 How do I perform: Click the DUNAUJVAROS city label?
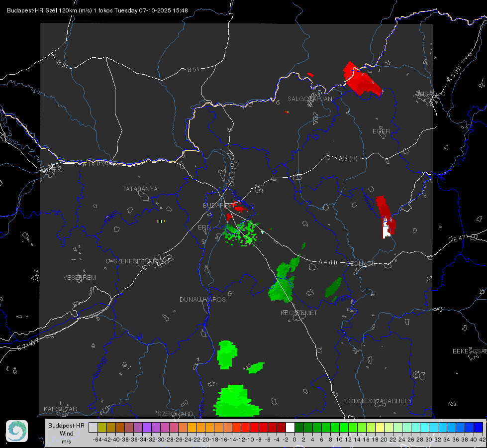point(202,299)
